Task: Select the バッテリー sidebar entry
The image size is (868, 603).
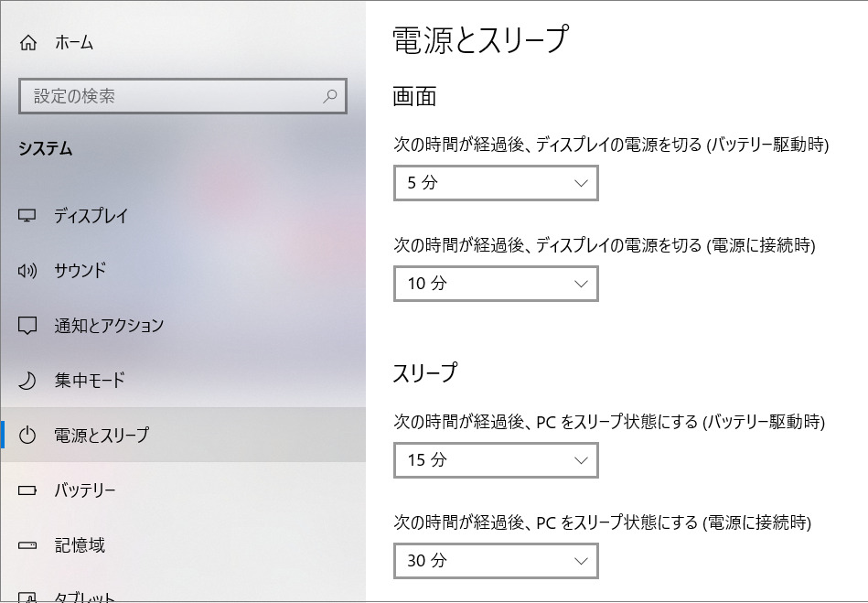Action: [x=183, y=490]
